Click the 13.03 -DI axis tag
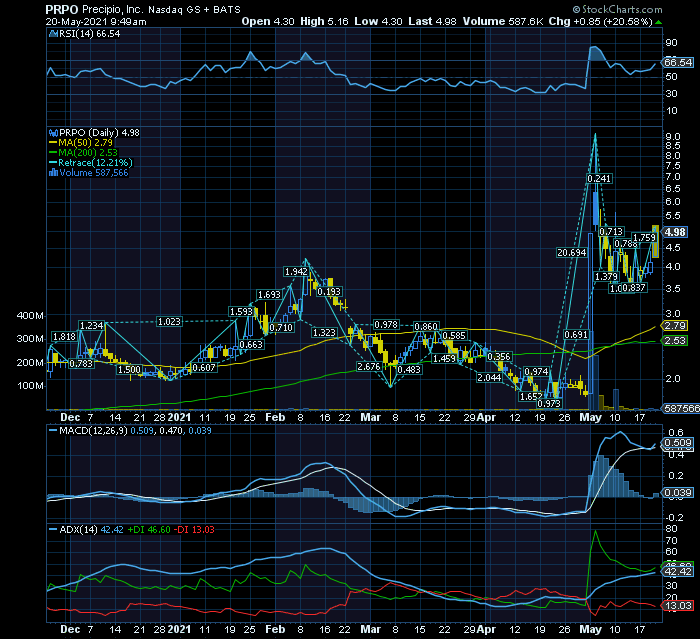The width and height of the screenshot is (700, 639). [x=678, y=606]
